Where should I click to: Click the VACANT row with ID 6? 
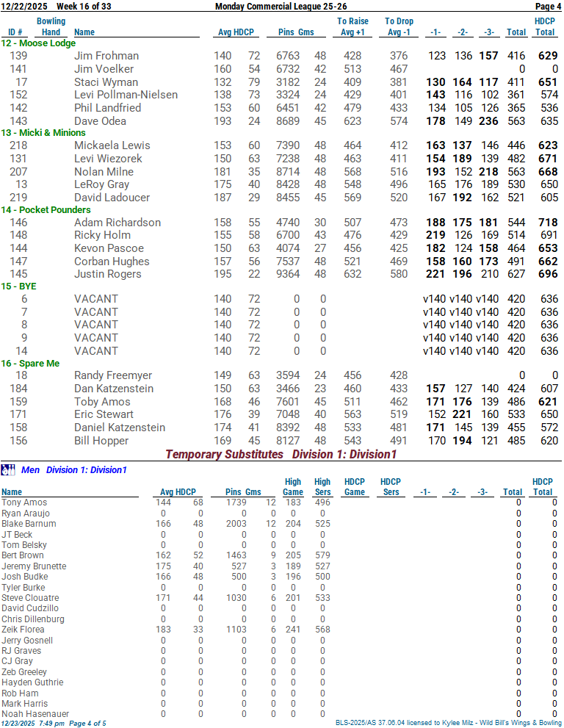(x=282, y=299)
